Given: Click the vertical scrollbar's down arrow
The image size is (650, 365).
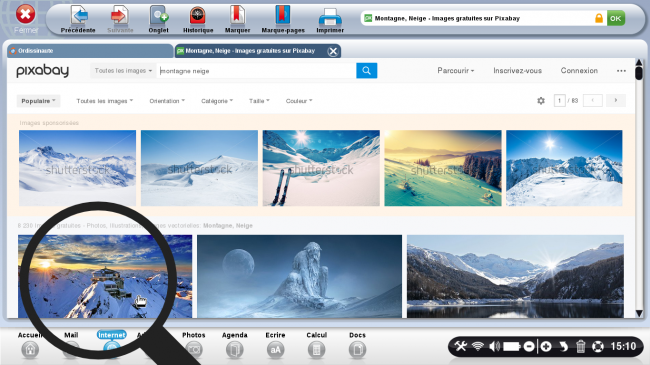Looking at the screenshot, I should [x=639, y=313].
